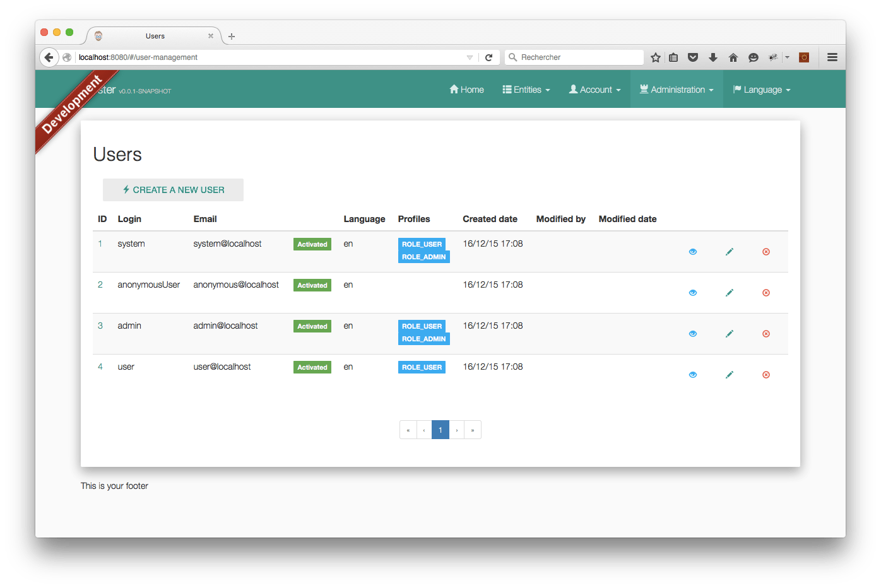The height and width of the screenshot is (588, 881).
Task: Expand the Administration dropdown
Action: (676, 89)
